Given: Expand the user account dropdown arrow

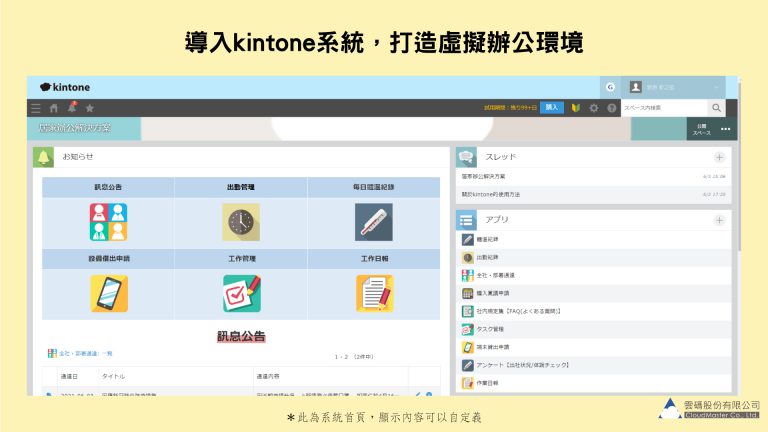Looking at the screenshot, I should [717, 87].
